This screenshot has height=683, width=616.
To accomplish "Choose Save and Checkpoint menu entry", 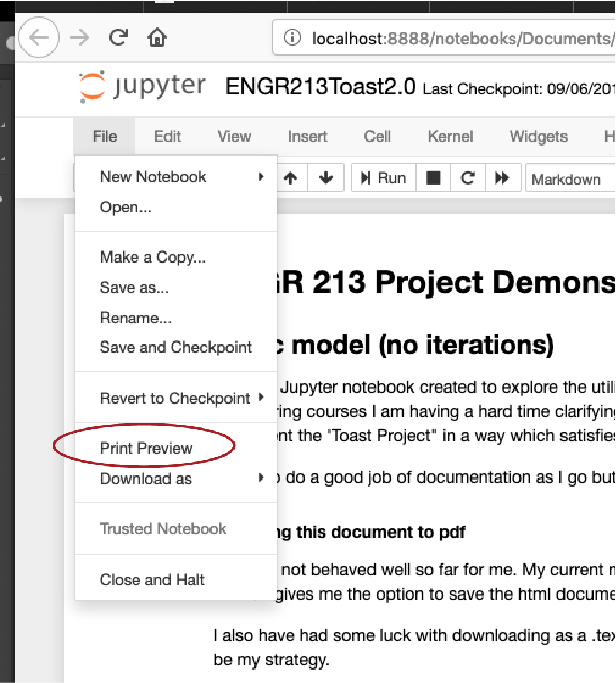I will (175, 347).
